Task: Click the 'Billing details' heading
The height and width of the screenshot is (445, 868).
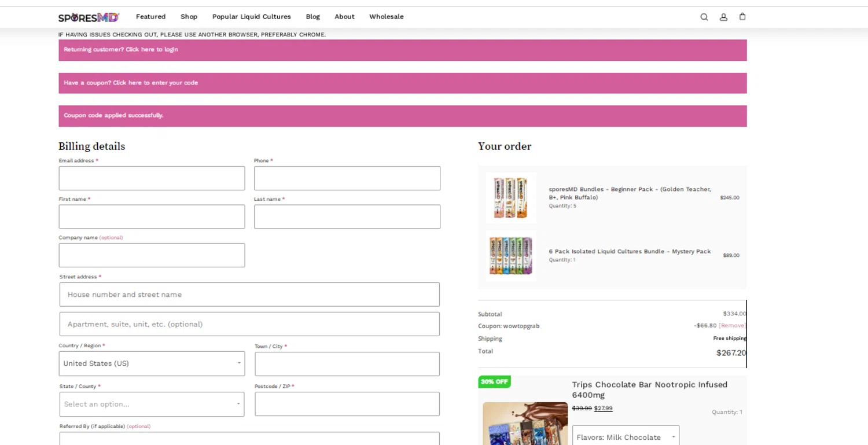Action: [91, 146]
